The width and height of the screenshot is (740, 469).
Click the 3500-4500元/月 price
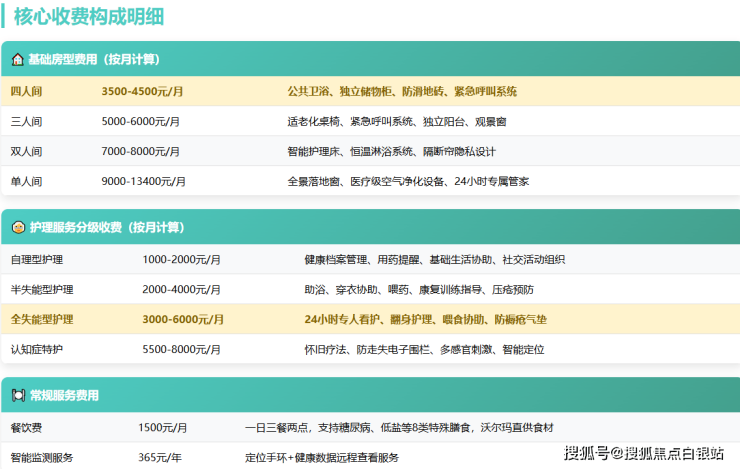(142, 91)
